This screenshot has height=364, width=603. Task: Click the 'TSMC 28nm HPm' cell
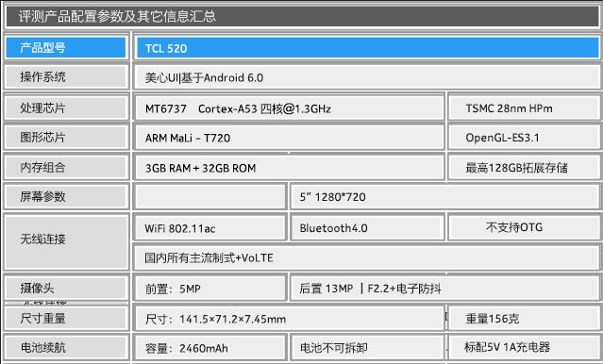coord(524,108)
